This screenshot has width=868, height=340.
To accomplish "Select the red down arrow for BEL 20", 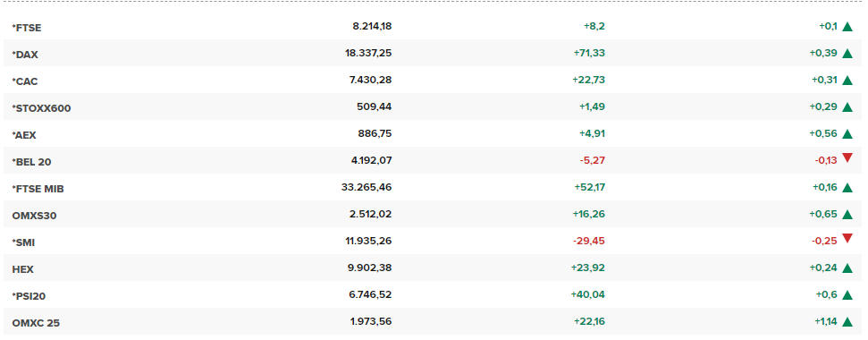I will point(847,157).
